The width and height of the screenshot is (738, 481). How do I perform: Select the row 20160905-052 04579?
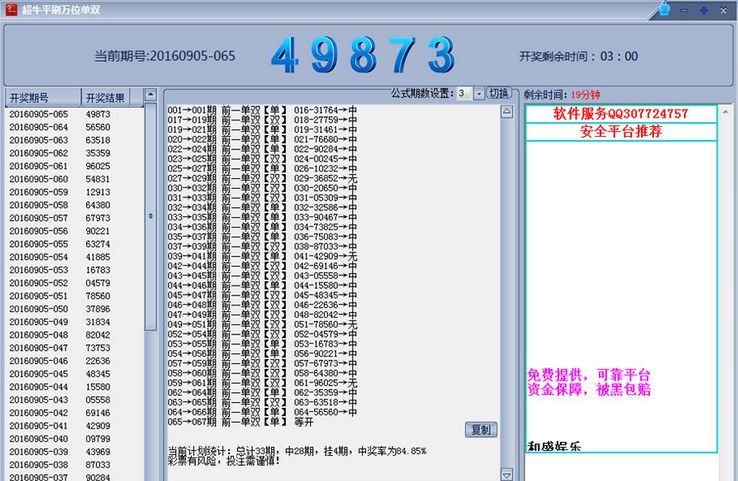click(x=74, y=283)
